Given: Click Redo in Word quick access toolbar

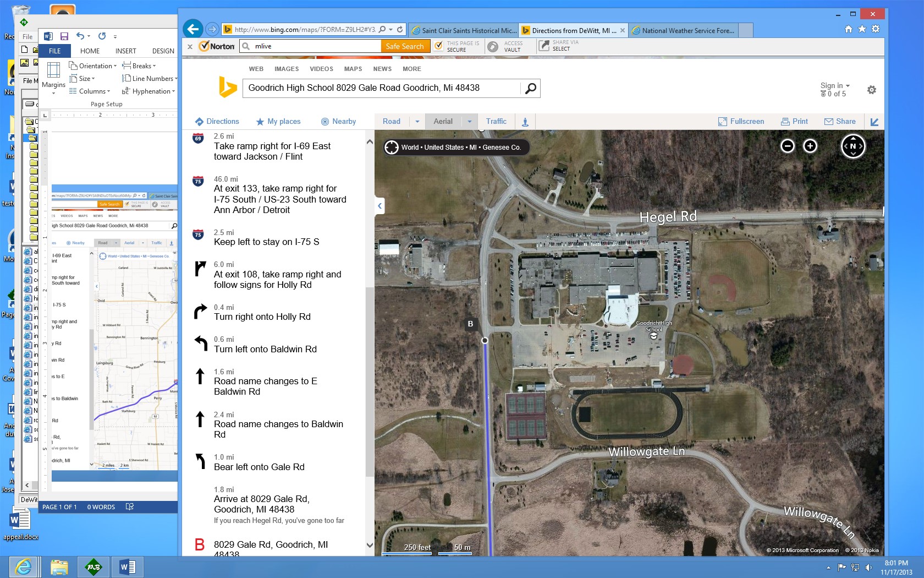Looking at the screenshot, I should point(102,36).
